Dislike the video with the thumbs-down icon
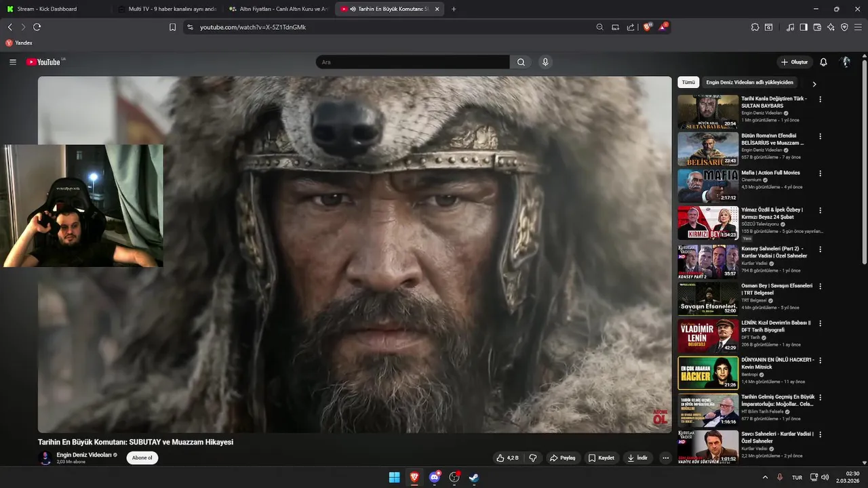This screenshot has height=488, width=868. [x=533, y=457]
